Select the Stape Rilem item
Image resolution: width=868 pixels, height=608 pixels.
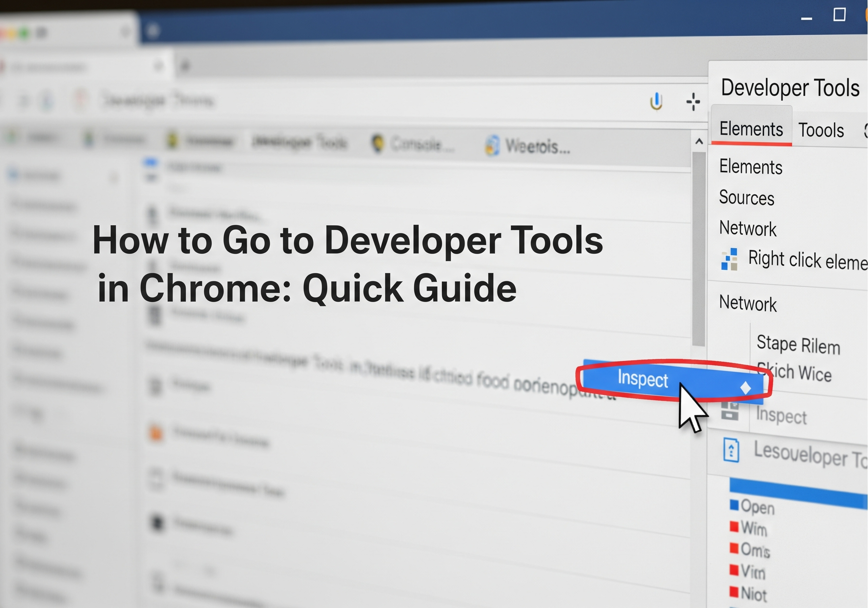pos(798,344)
